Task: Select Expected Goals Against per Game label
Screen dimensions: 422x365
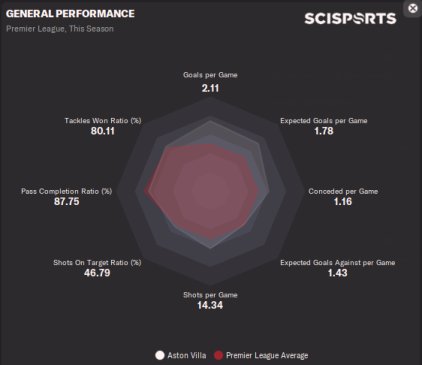Action: (x=337, y=263)
